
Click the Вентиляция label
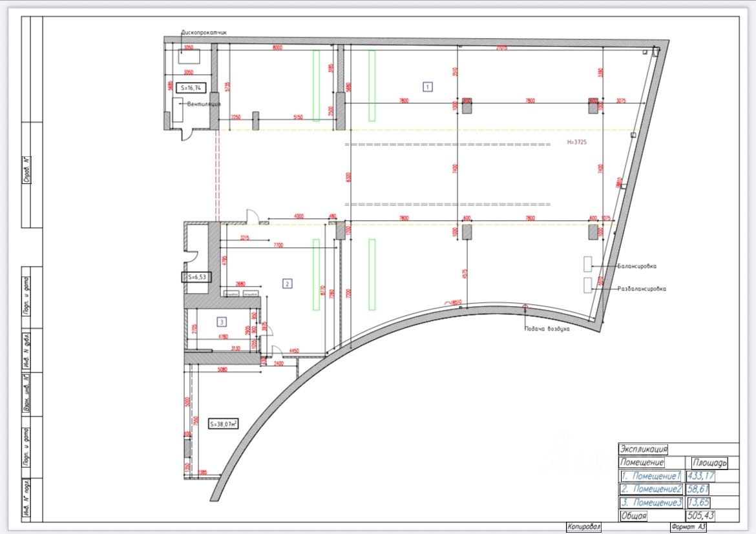(x=204, y=103)
